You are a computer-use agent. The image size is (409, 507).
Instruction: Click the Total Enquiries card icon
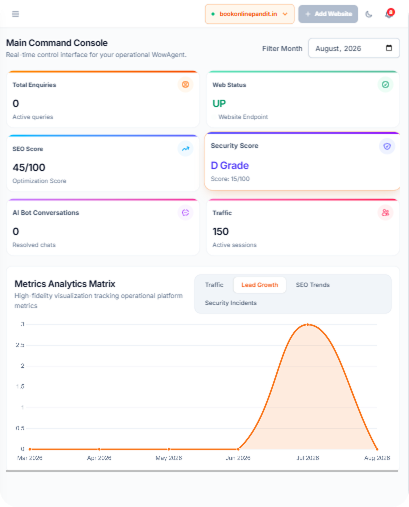[x=185, y=85]
